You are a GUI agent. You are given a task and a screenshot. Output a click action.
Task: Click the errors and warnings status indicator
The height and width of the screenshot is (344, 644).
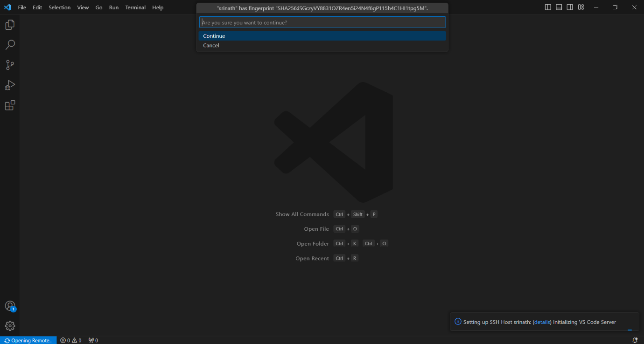click(x=71, y=340)
